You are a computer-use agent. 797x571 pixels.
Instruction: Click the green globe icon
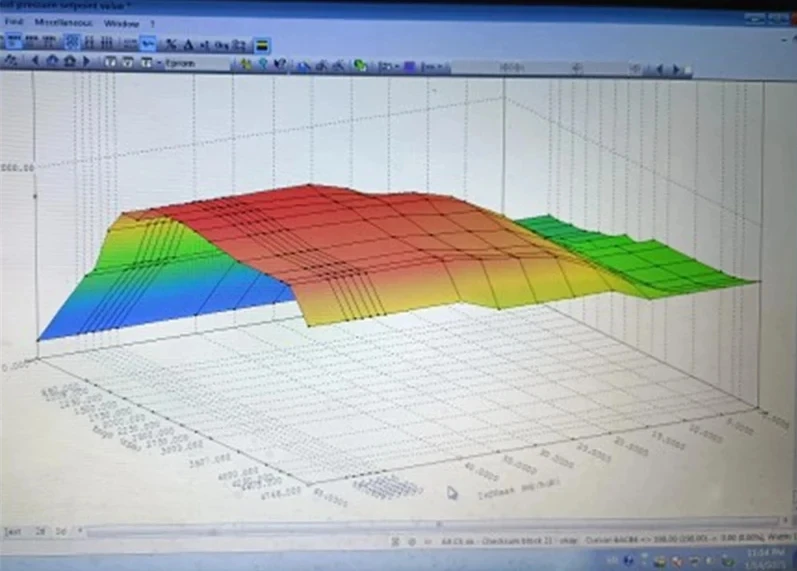point(360,66)
